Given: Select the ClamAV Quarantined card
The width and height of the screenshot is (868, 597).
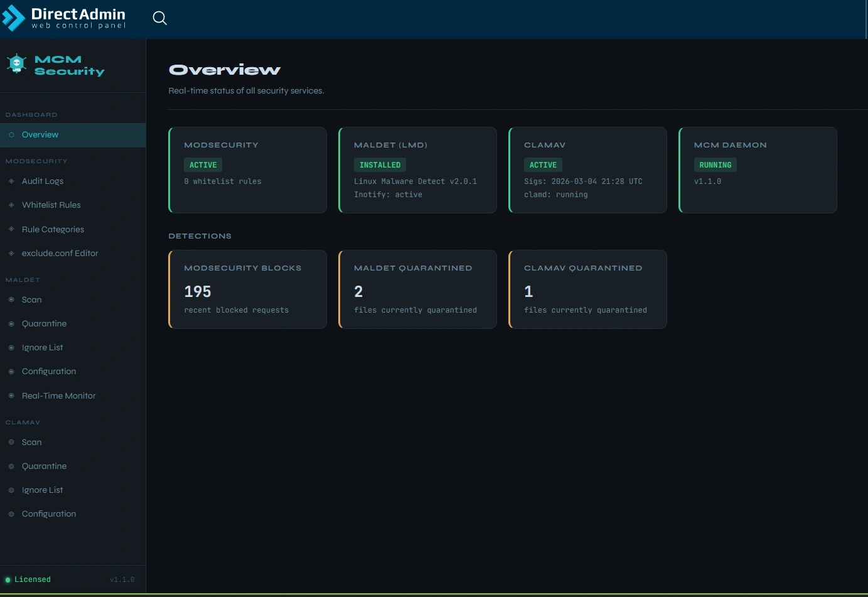Looking at the screenshot, I should (588, 289).
